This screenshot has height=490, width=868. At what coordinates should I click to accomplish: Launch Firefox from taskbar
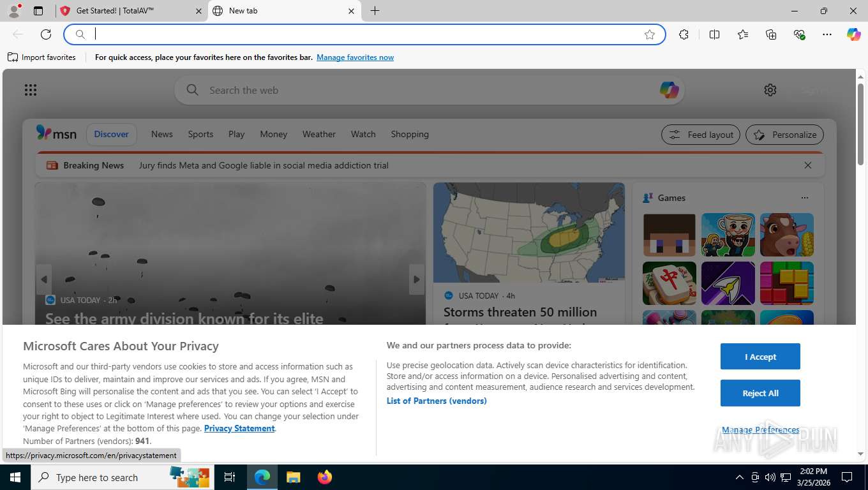(325, 477)
